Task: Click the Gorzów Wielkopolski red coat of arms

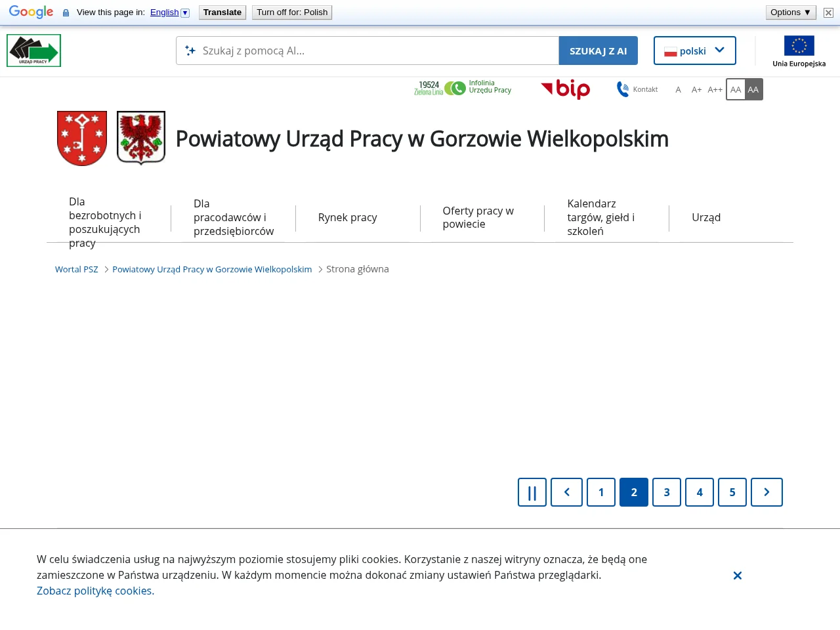Action: (82, 138)
